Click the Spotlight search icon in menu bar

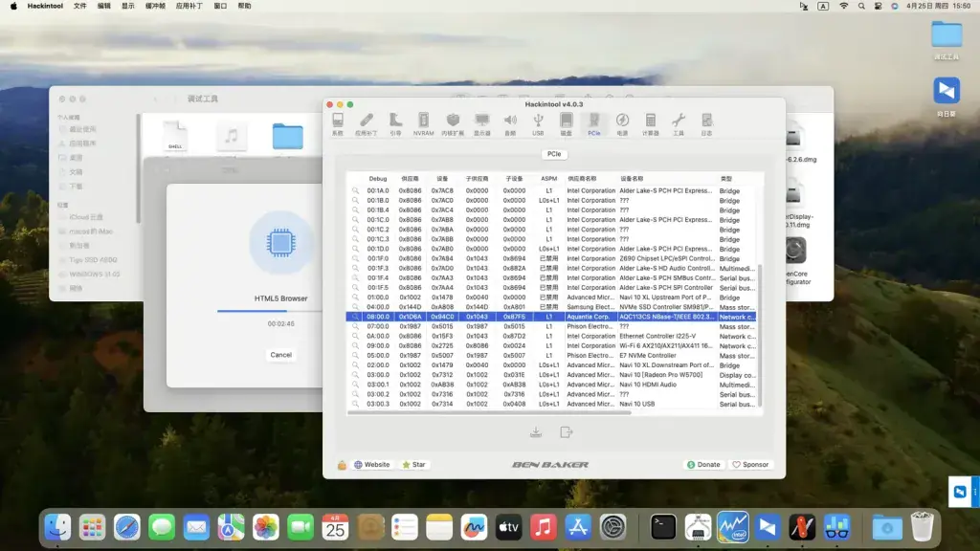(x=861, y=6)
